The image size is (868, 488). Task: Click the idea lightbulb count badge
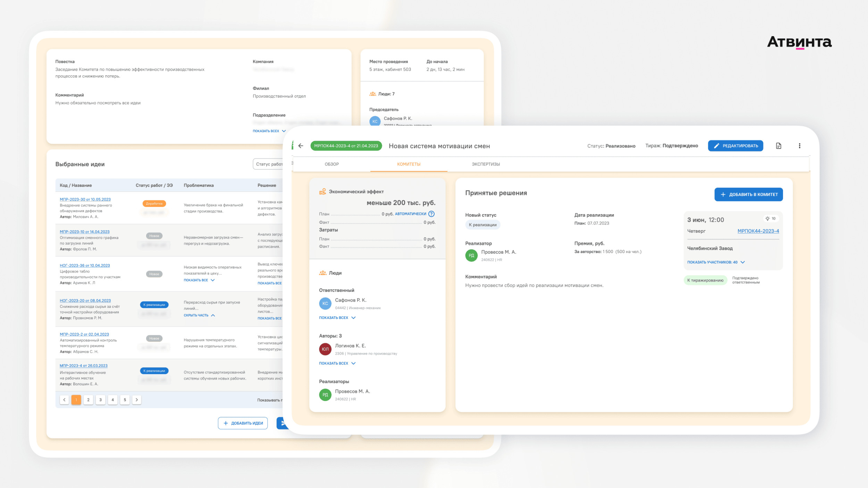pyautogui.click(x=770, y=219)
